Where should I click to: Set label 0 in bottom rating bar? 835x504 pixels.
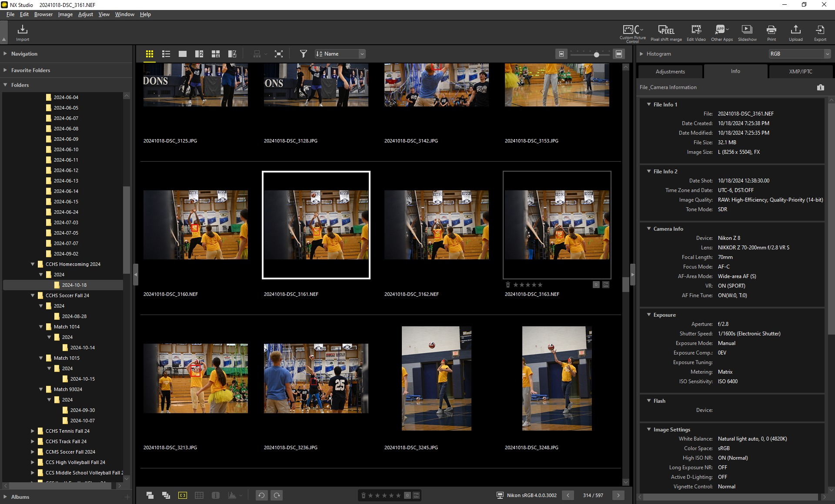(407, 495)
